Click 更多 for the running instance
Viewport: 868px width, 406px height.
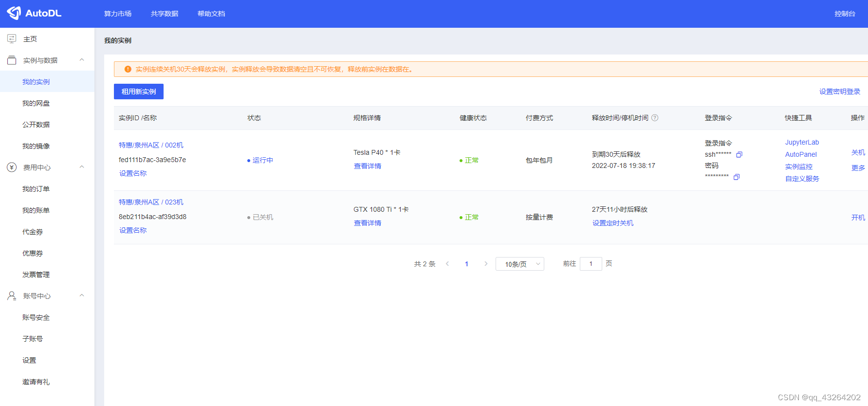coord(858,168)
